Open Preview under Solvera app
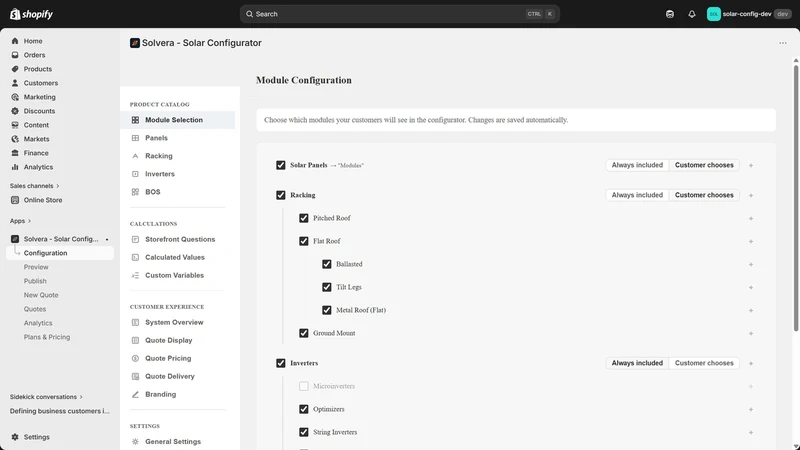 pyautogui.click(x=36, y=267)
